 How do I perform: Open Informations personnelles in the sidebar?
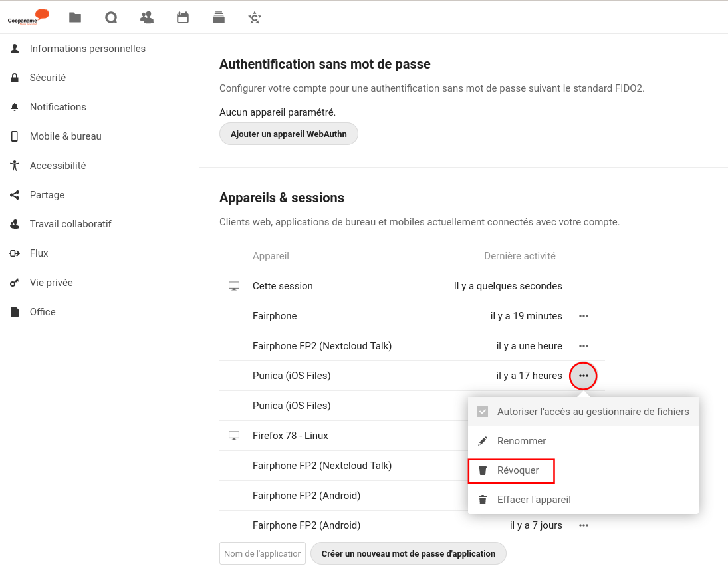pos(87,49)
